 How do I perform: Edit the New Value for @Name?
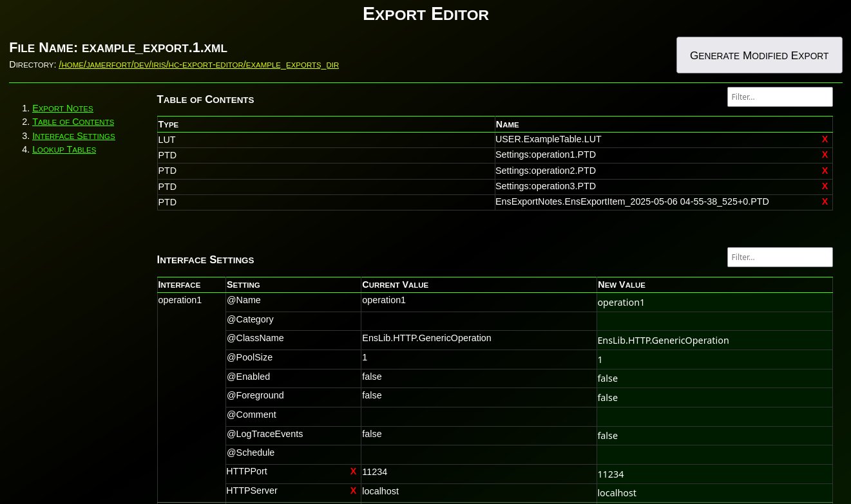coord(714,303)
